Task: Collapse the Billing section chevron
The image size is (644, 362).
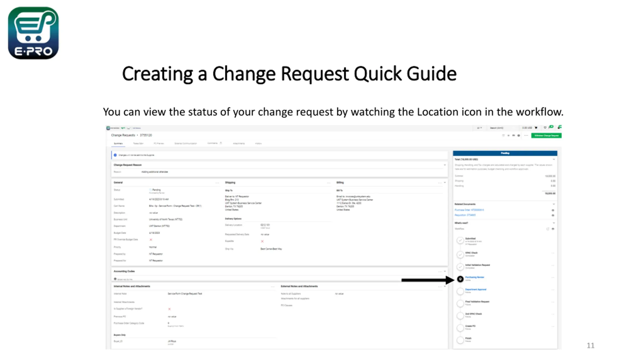Action: (x=445, y=183)
